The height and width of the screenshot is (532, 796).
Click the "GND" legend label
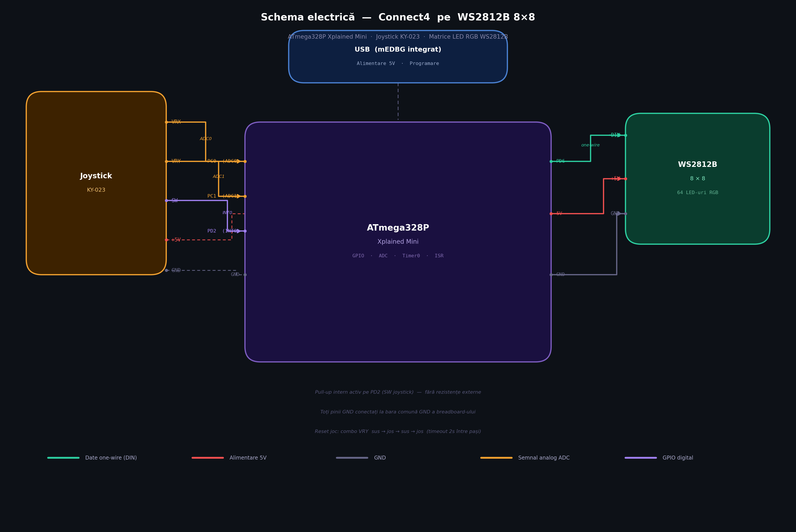coord(380,458)
